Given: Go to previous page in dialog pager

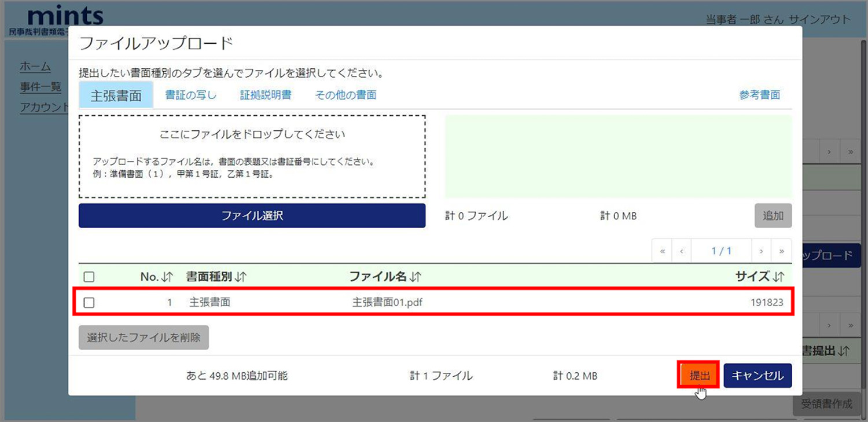Looking at the screenshot, I should click(682, 251).
